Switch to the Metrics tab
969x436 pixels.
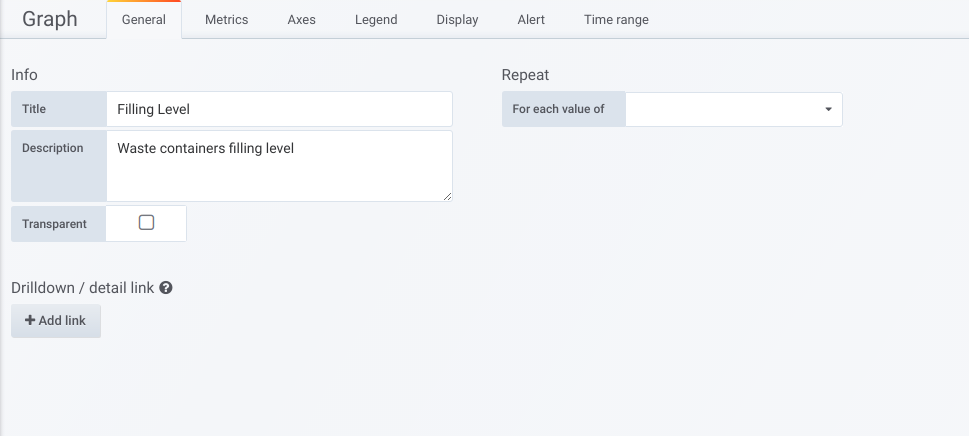click(x=226, y=20)
